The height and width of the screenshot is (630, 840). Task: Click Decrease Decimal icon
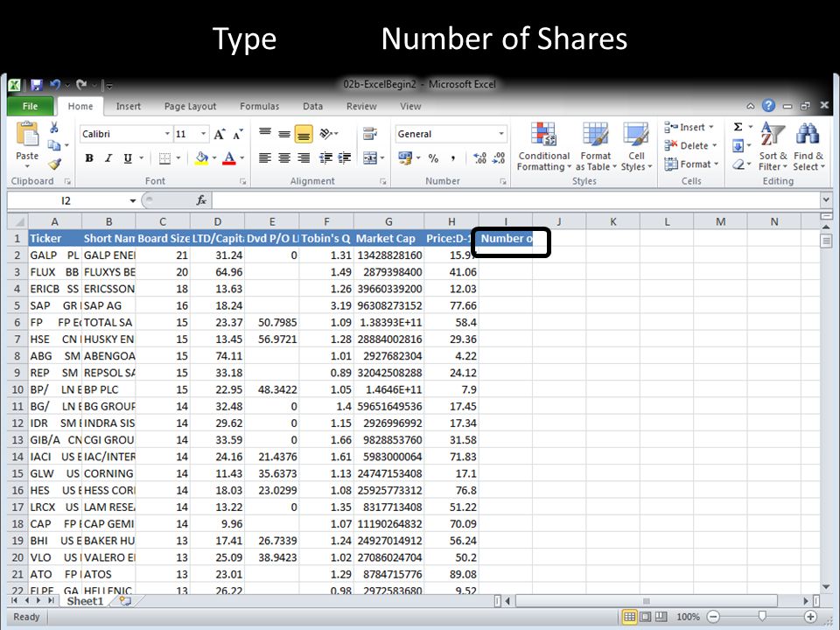[499, 158]
